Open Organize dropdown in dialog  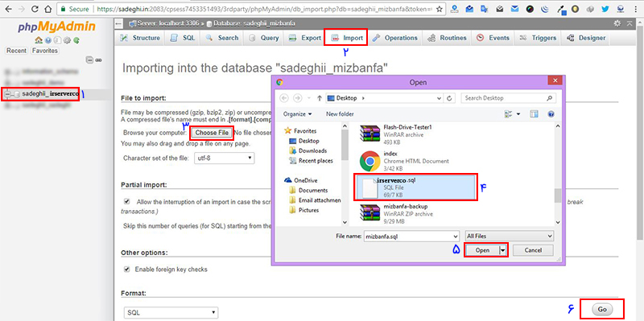coord(298,114)
